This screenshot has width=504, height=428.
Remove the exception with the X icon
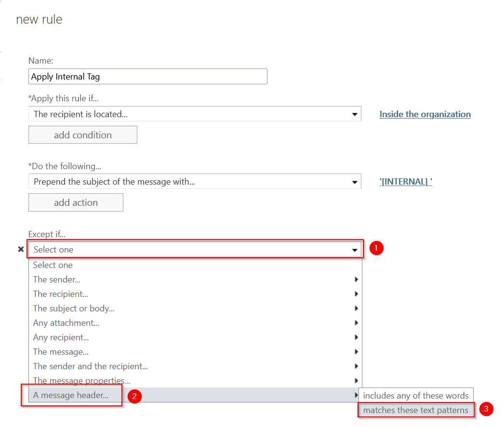[21, 249]
